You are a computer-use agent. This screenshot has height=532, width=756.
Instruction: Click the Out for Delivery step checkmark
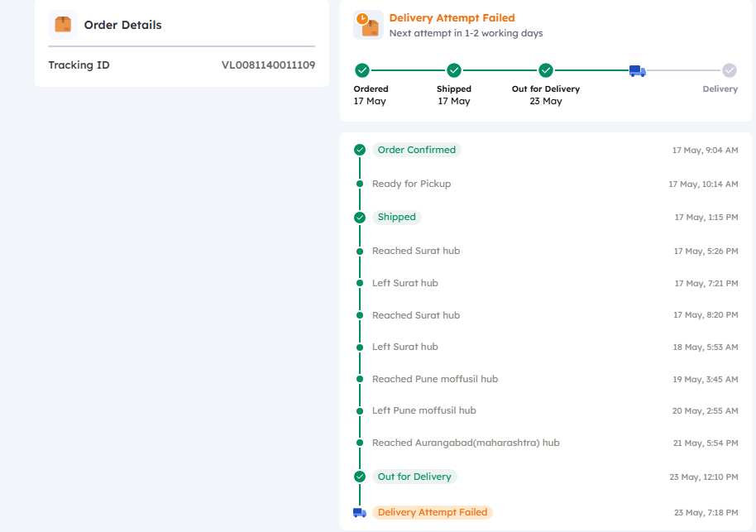546,70
